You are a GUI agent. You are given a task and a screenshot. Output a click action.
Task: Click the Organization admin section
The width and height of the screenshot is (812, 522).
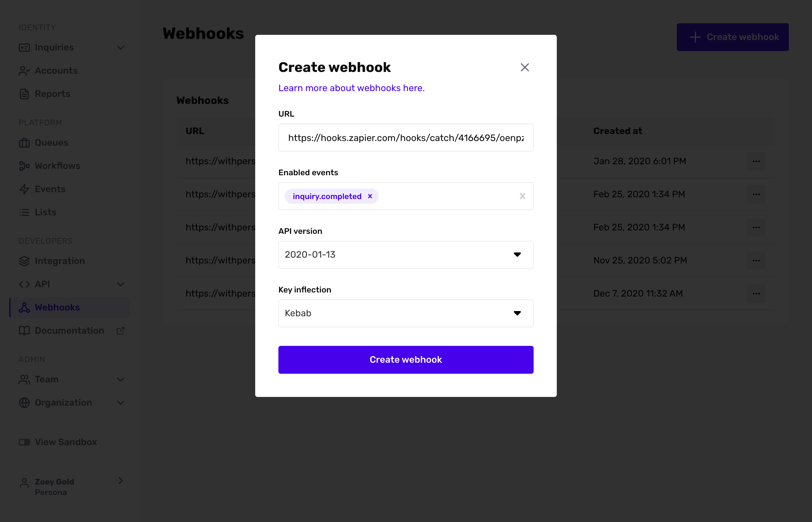[63, 402]
